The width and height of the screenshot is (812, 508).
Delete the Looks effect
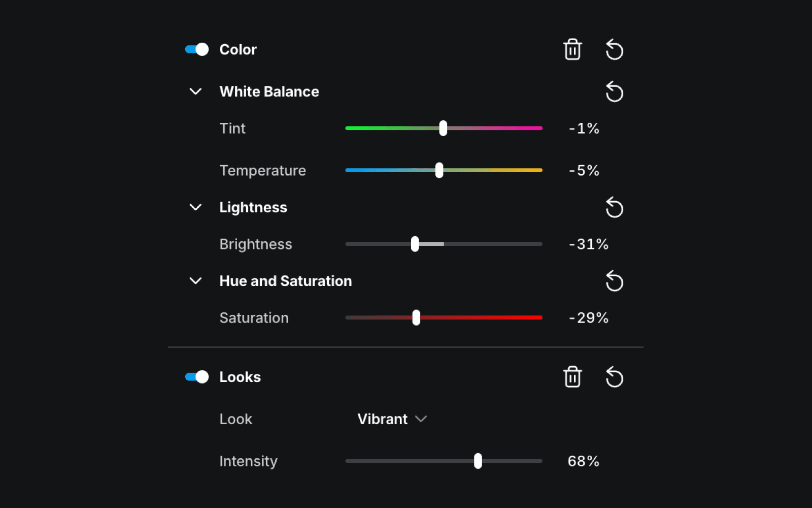tap(572, 377)
